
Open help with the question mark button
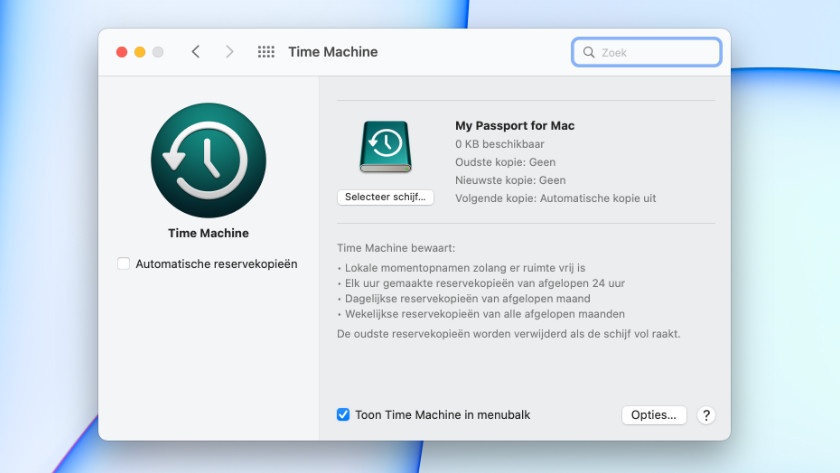[x=706, y=415]
